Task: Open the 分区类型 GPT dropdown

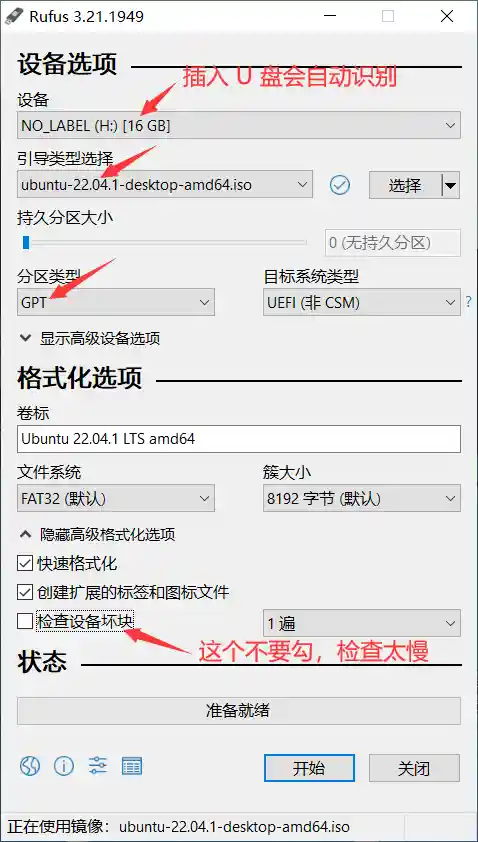Action: click(x=115, y=302)
